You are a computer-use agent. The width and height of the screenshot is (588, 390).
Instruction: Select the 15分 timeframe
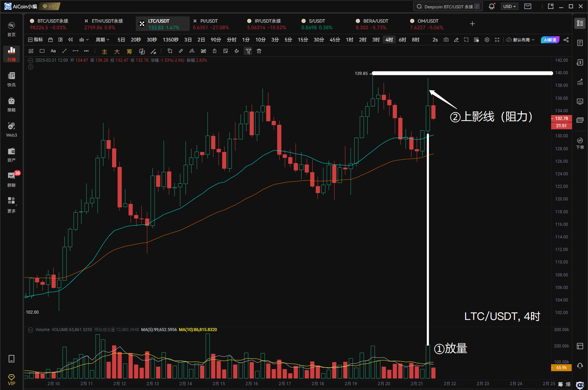point(303,40)
